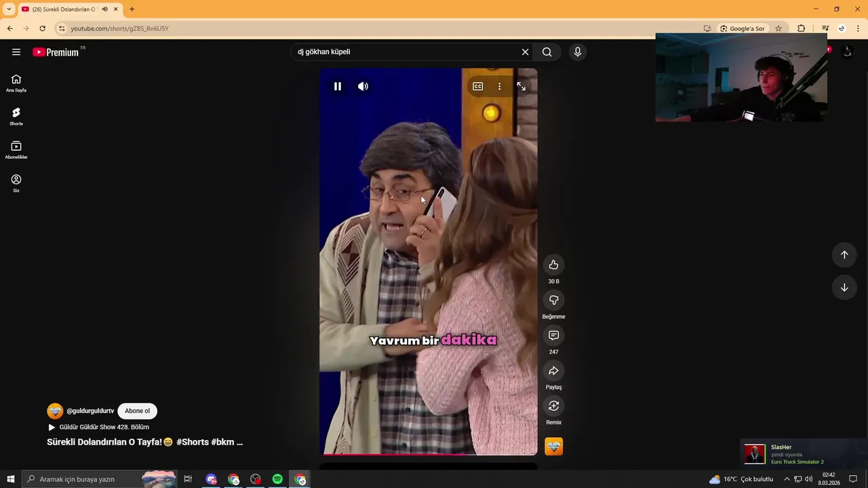Bookmark this page with star icon
The height and width of the screenshot is (488, 868).
(778, 28)
